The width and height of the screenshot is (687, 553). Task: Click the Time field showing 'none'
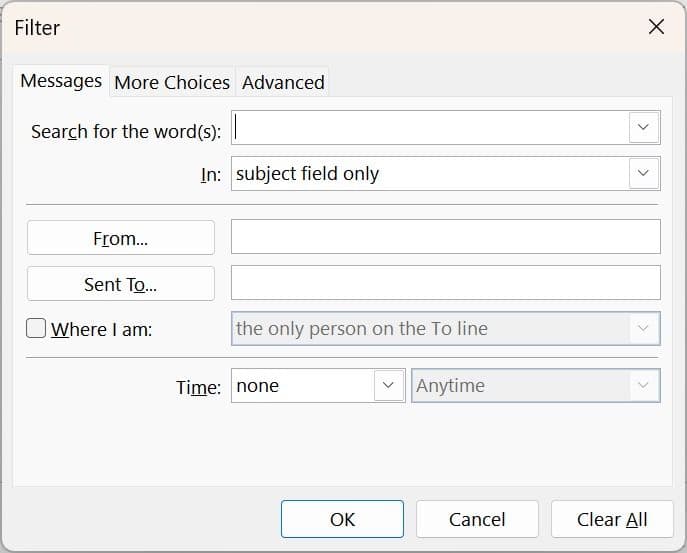pyautogui.click(x=302, y=386)
